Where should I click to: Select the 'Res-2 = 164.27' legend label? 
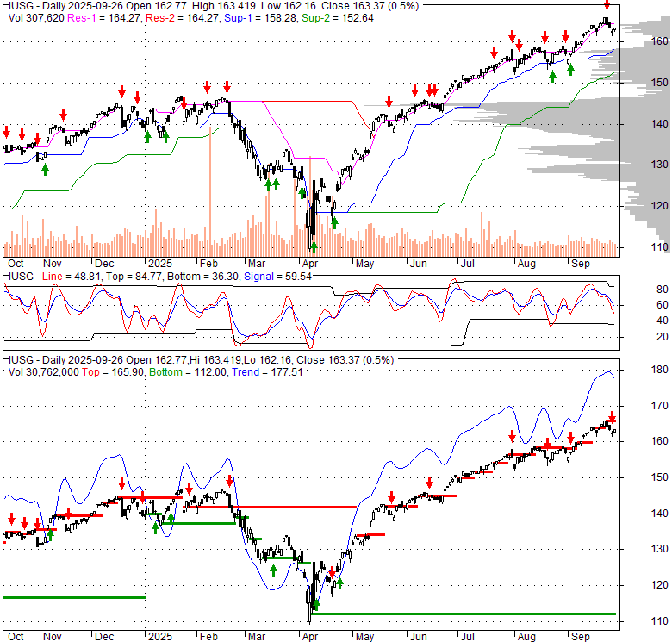(x=183, y=18)
